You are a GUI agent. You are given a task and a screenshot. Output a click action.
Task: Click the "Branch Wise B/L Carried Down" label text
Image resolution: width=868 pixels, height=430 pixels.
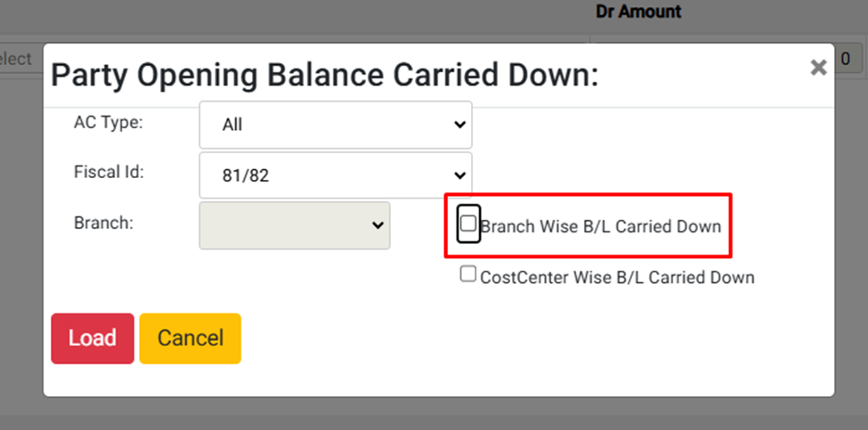point(601,226)
